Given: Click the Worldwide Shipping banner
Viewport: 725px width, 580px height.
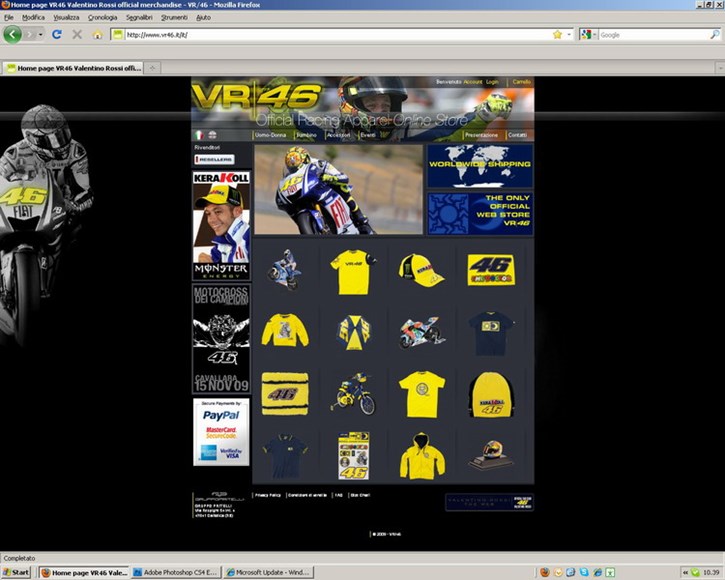Looking at the screenshot, I should click(480, 166).
